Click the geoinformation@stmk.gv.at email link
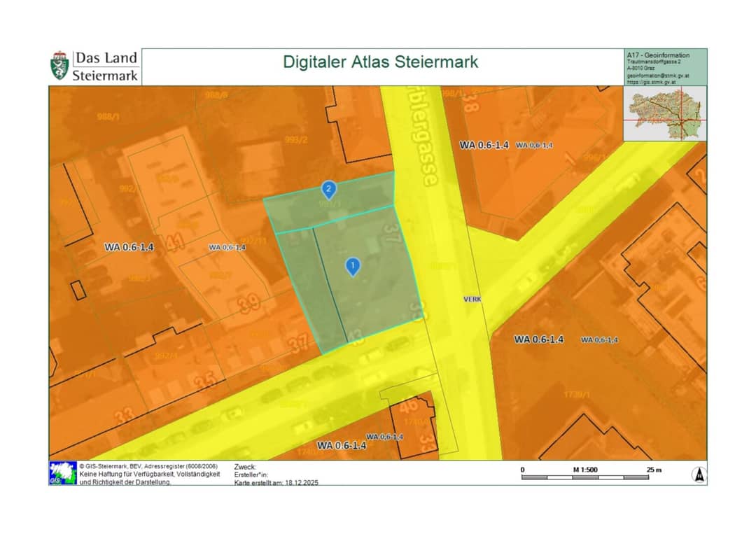Image resolution: width=756 pixels, height=534 pixels. (x=657, y=76)
